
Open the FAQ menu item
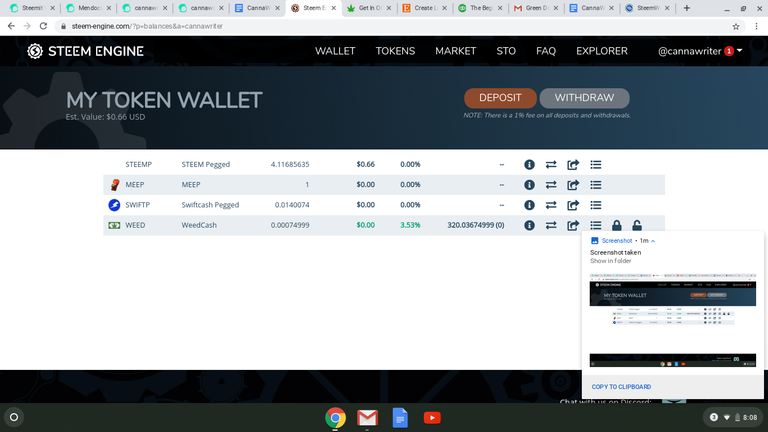(546, 51)
